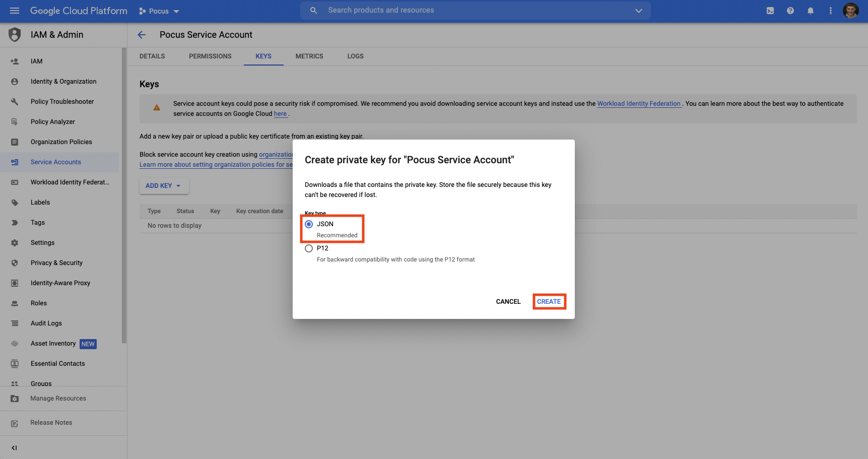Click the Policy Troubleshooter wrench icon

(x=15, y=102)
